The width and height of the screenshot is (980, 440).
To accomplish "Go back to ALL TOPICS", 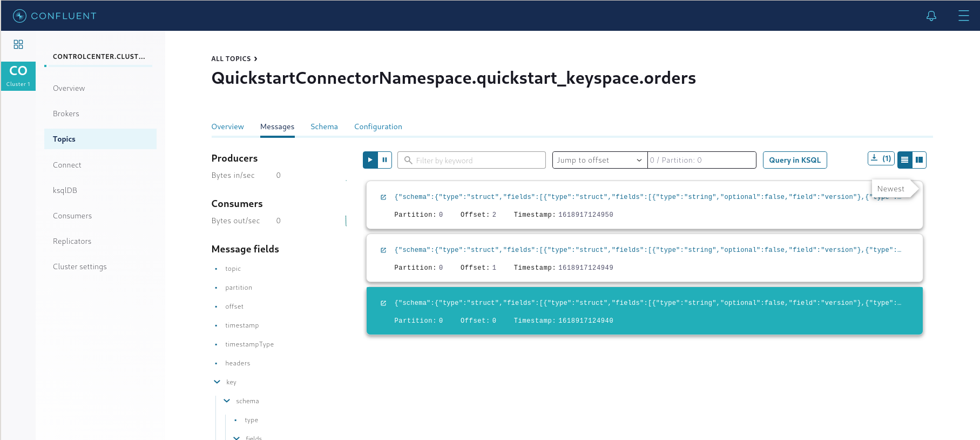I will point(234,58).
